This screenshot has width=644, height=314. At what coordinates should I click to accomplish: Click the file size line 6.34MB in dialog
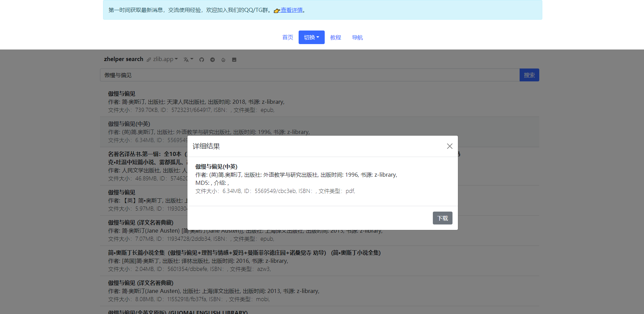275,191
